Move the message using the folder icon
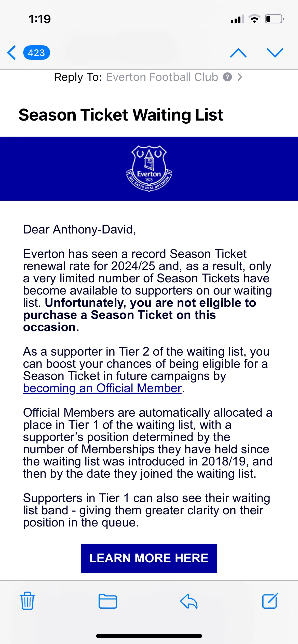 click(108, 601)
